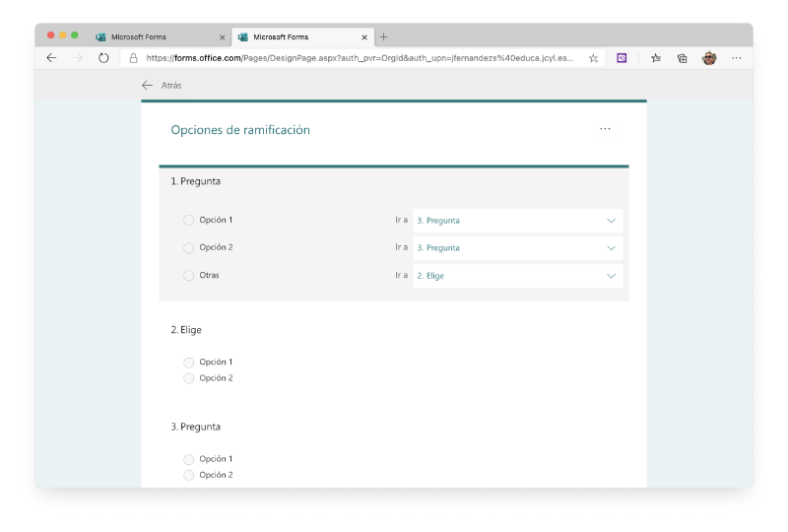Open the Ir a dropdown for Opción 2
This screenshot has height=532, width=788.
pyautogui.click(x=518, y=248)
